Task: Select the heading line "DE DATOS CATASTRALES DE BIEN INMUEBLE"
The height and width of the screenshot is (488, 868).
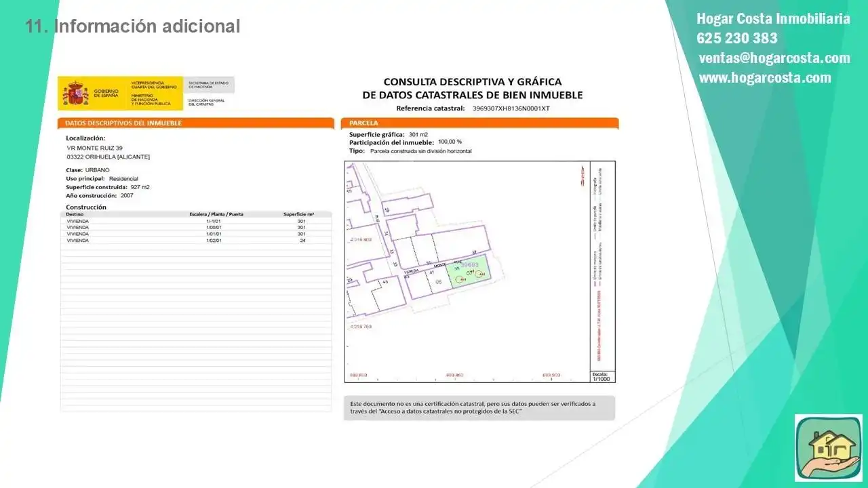Action: click(x=473, y=96)
